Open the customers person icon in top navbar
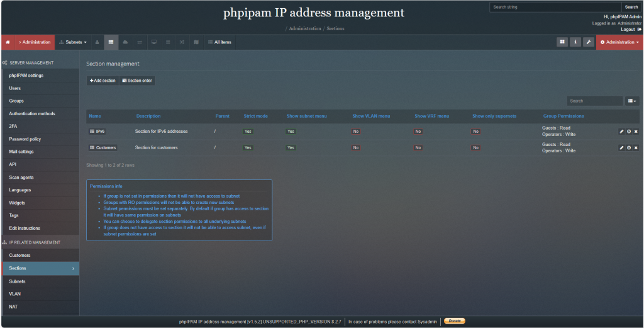Image resolution: width=644 pixels, height=328 pixels. tap(97, 42)
